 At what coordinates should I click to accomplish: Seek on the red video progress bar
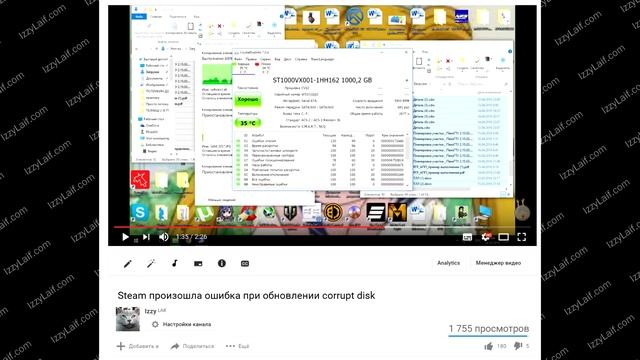pos(322,227)
